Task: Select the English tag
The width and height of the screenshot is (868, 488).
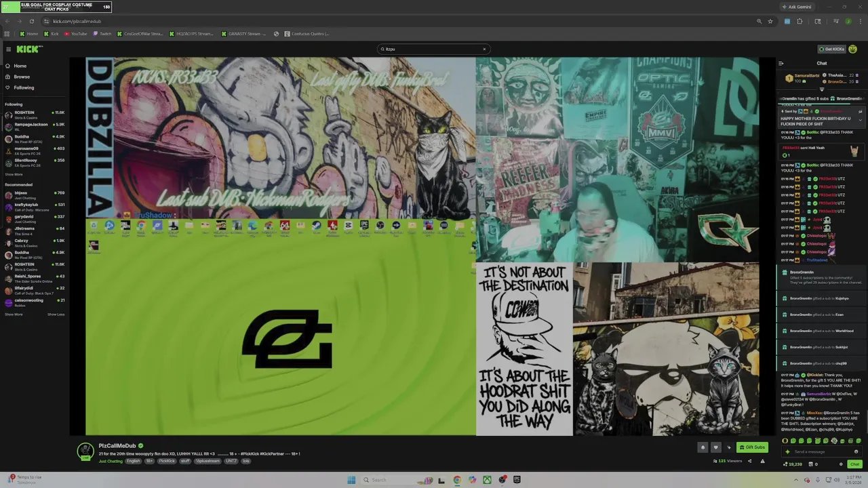Action: (133, 461)
